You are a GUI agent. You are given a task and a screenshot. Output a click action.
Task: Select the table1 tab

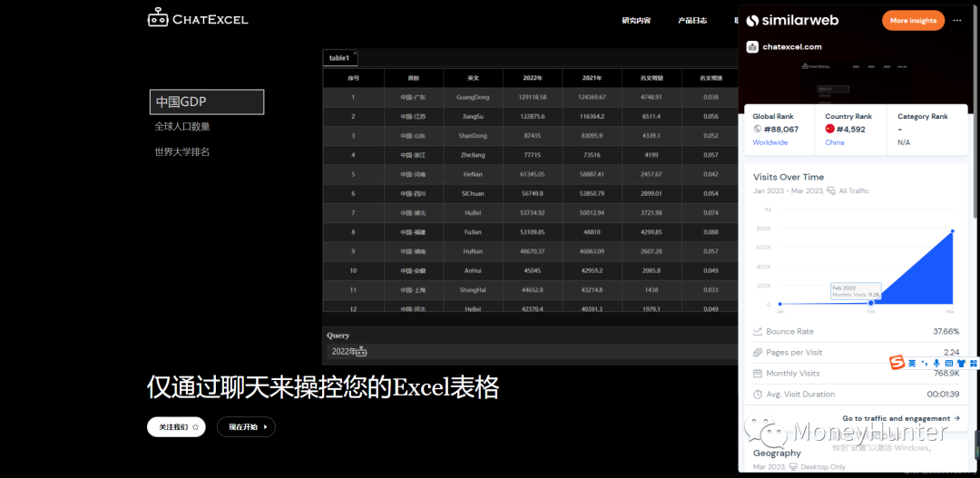(339, 58)
